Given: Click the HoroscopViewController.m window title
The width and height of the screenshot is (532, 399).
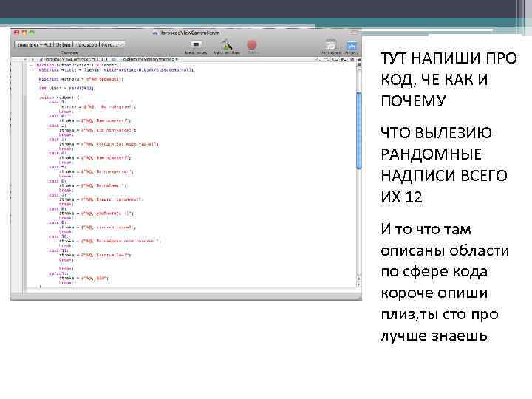Looking at the screenshot, I should tap(186, 33).
